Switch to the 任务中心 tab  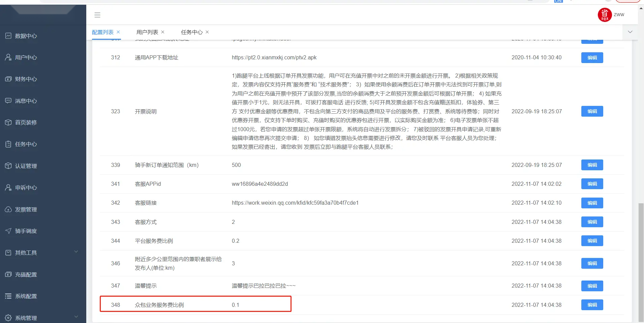tap(191, 32)
